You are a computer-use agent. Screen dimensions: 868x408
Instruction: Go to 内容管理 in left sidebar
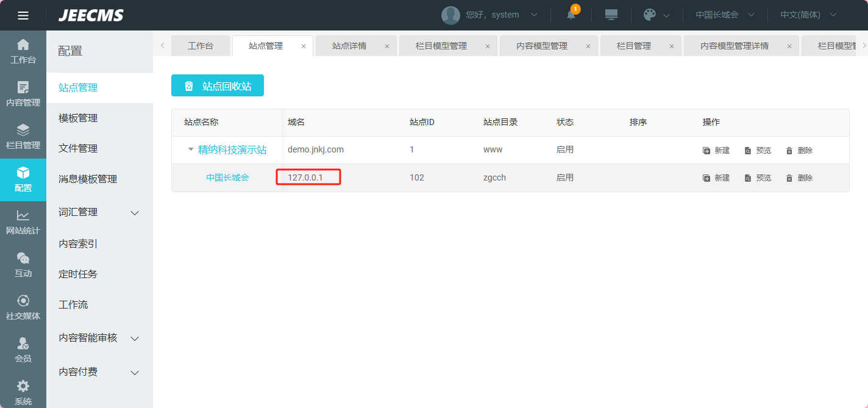tap(23, 94)
